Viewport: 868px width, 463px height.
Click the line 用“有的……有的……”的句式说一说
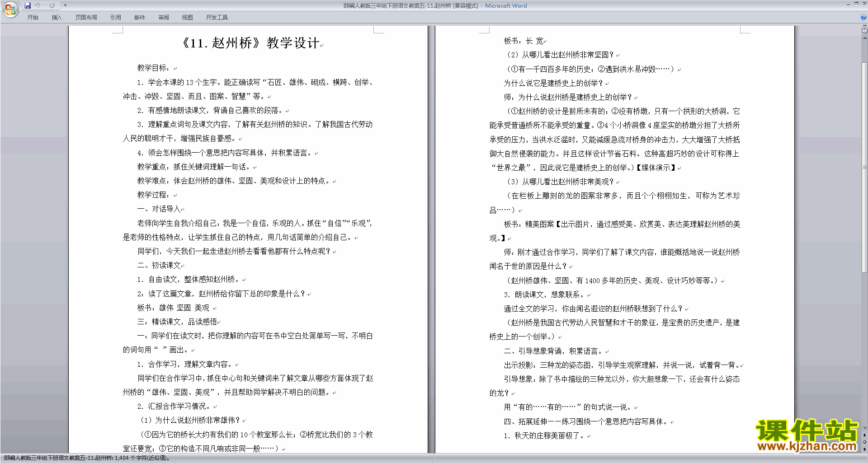coord(568,407)
